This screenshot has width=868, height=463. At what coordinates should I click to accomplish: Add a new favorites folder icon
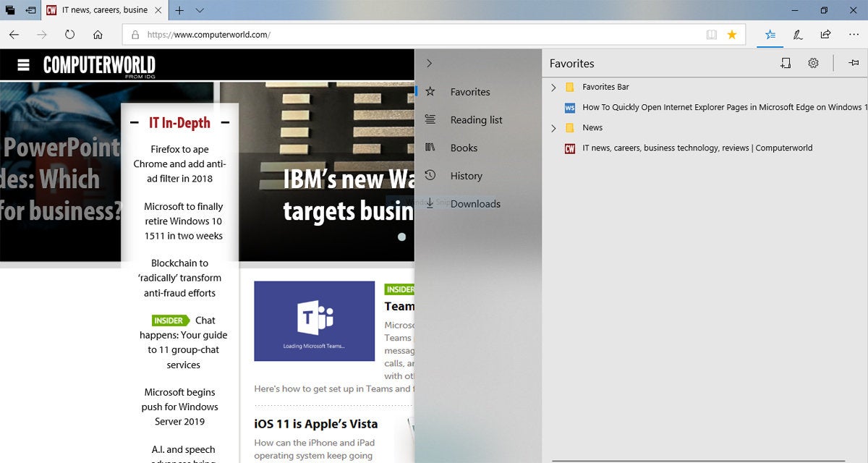pos(786,64)
